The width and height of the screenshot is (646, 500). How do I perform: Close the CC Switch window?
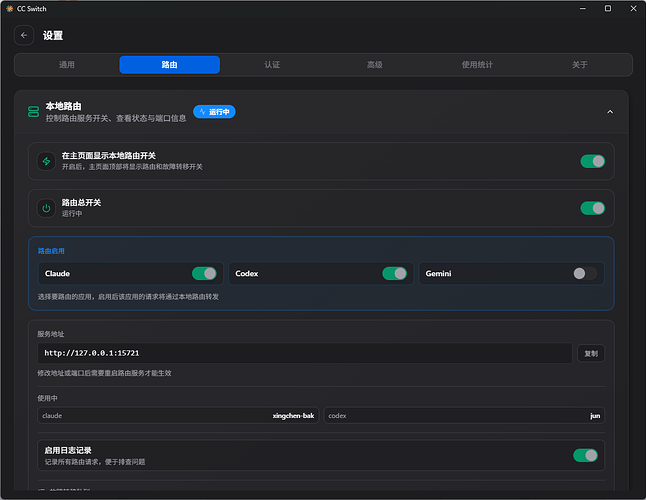point(633,9)
